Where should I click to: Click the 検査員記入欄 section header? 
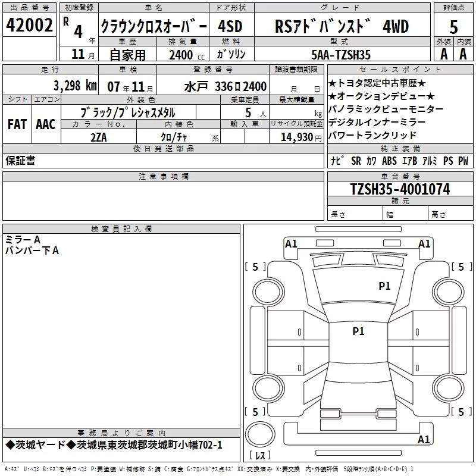tap(121, 228)
